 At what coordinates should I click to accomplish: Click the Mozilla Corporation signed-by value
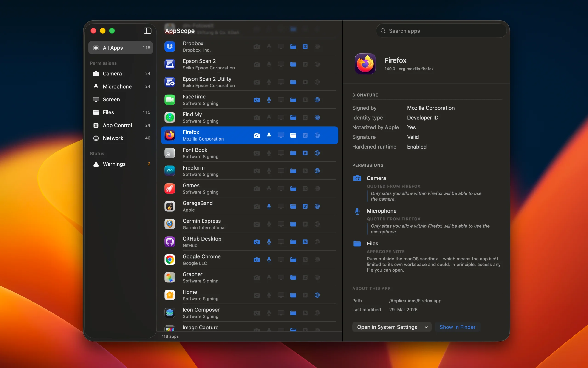pyautogui.click(x=431, y=108)
